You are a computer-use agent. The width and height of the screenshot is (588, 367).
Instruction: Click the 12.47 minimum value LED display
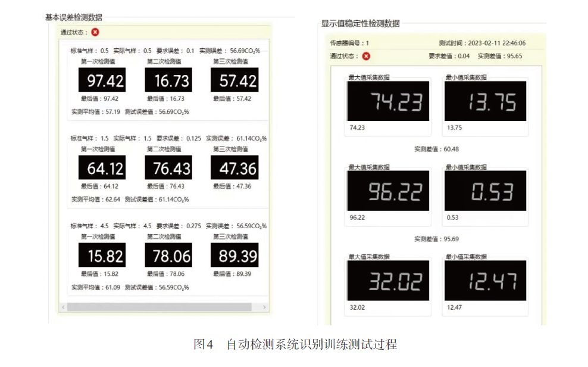click(485, 281)
